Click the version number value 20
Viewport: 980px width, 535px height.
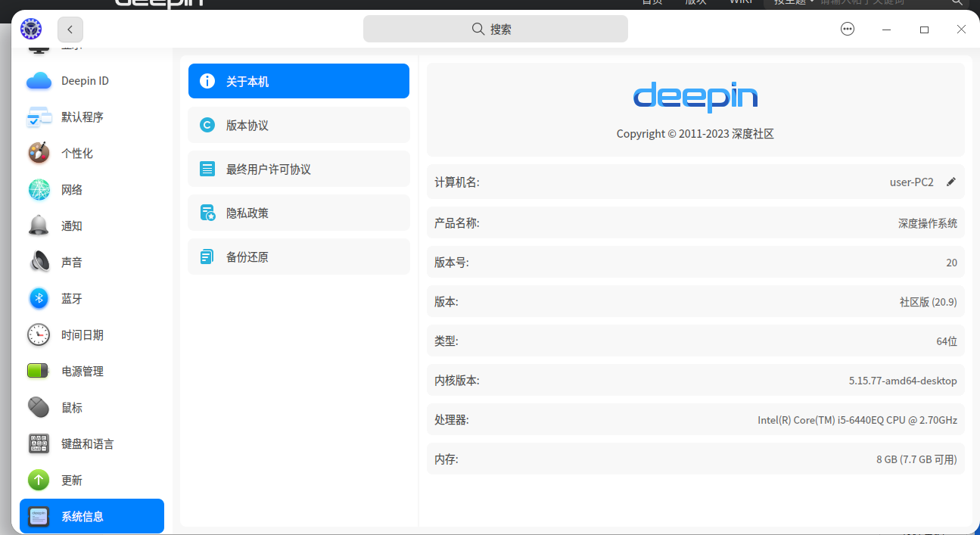point(951,263)
